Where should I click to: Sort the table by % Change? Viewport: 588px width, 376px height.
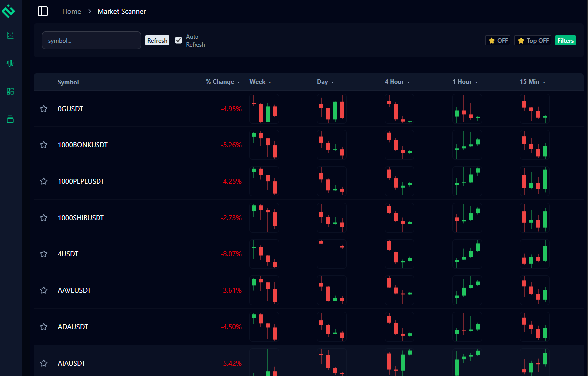coord(239,82)
